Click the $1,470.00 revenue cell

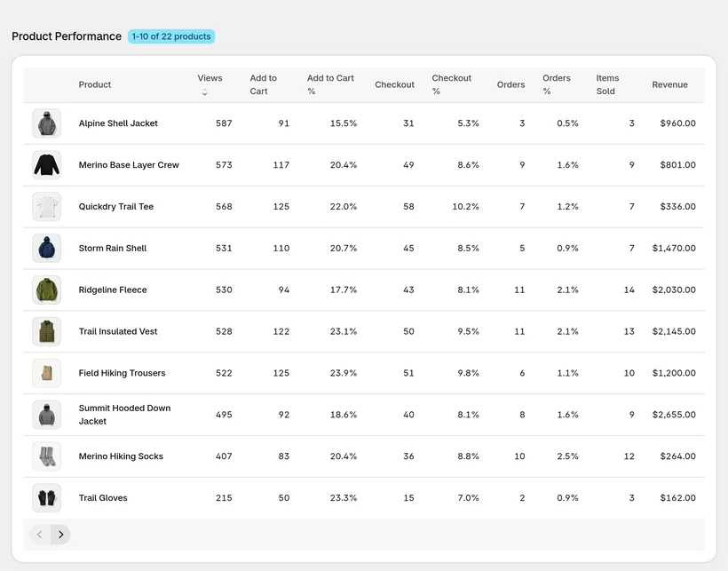[674, 249]
